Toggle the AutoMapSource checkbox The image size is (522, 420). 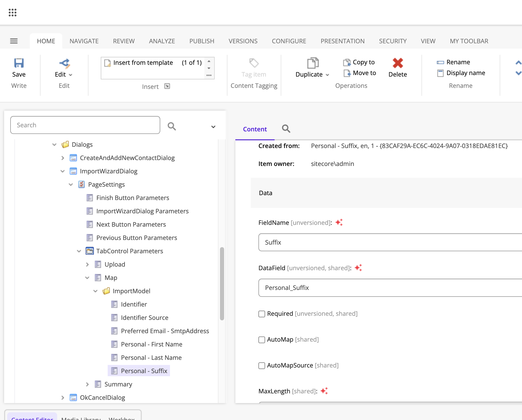[262, 365]
